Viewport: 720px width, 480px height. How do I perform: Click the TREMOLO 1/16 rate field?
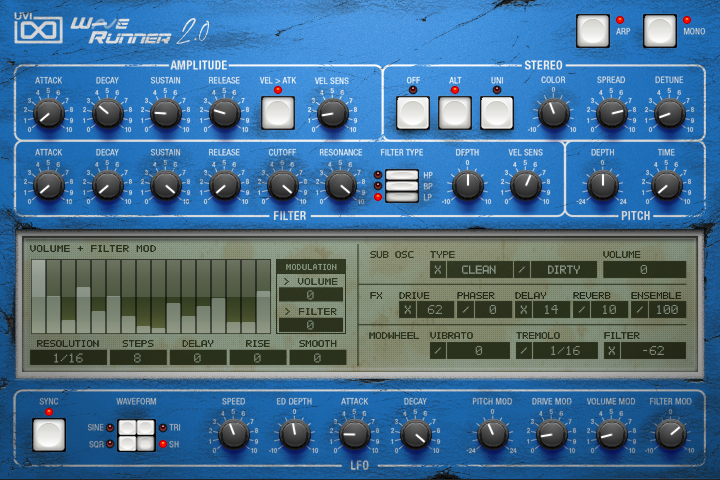[x=565, y=350]
